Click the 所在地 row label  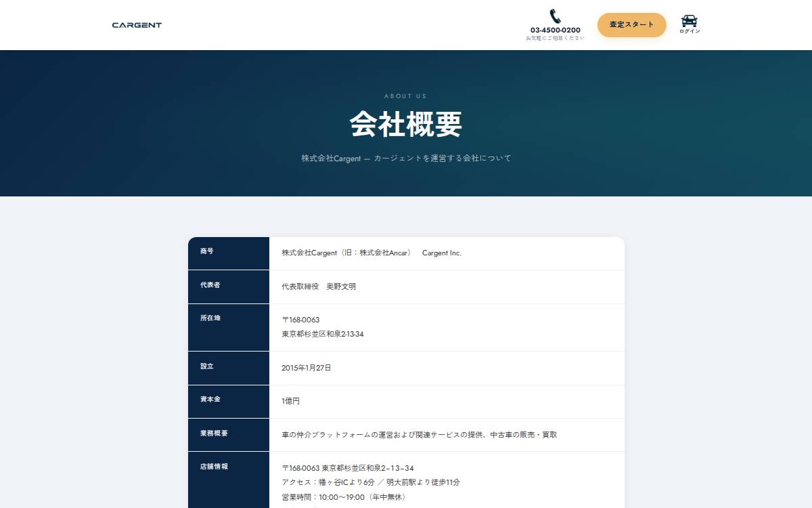tap(210, 318)
